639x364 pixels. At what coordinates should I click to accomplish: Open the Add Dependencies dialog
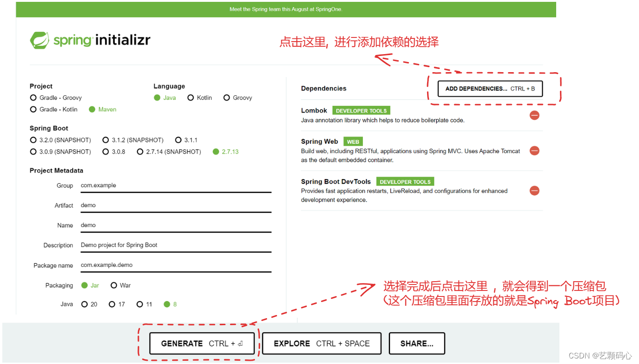tap(490, 89)
